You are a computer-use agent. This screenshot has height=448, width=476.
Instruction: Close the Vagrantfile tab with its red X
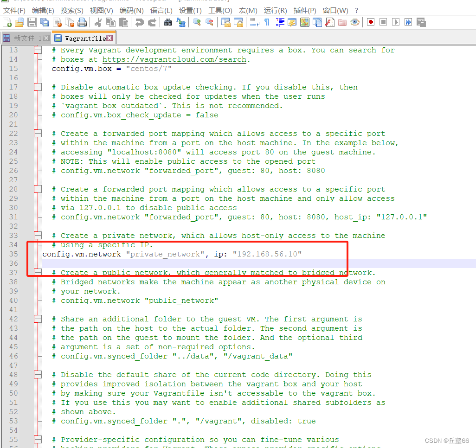tap(109, 38)
